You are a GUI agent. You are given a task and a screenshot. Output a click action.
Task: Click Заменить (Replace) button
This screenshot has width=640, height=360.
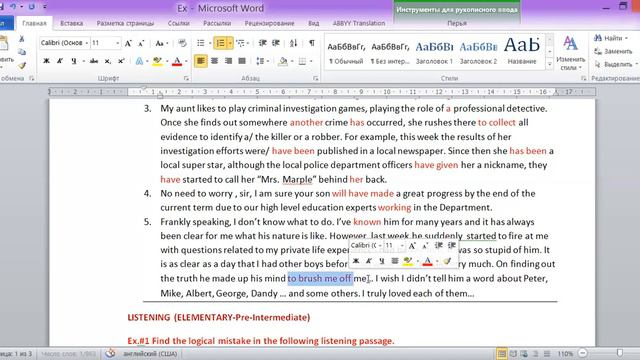pos(613,51)
